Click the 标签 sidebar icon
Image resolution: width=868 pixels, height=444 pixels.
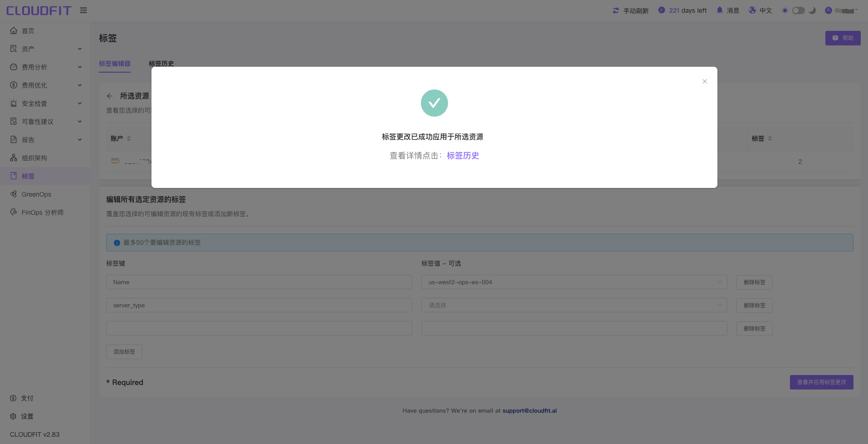point(14,176)
